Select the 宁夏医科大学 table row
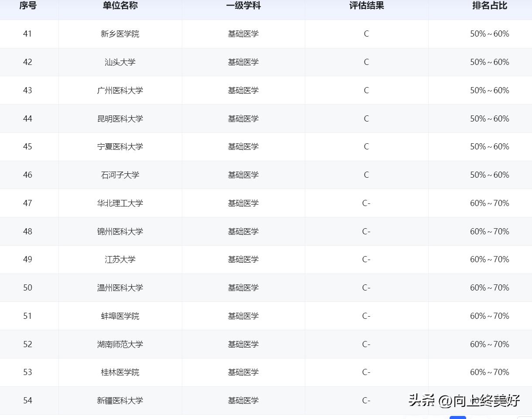The width and height of the screenshot is (532, 419). 120,147
